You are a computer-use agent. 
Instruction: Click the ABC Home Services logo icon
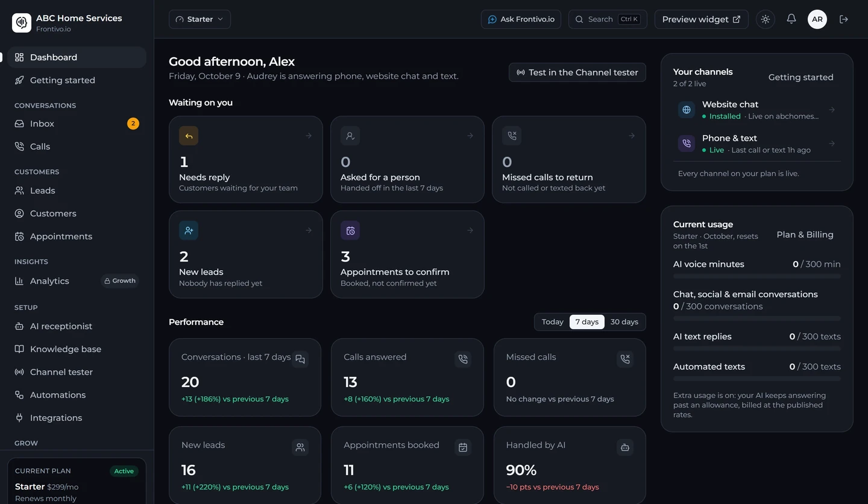22,23
